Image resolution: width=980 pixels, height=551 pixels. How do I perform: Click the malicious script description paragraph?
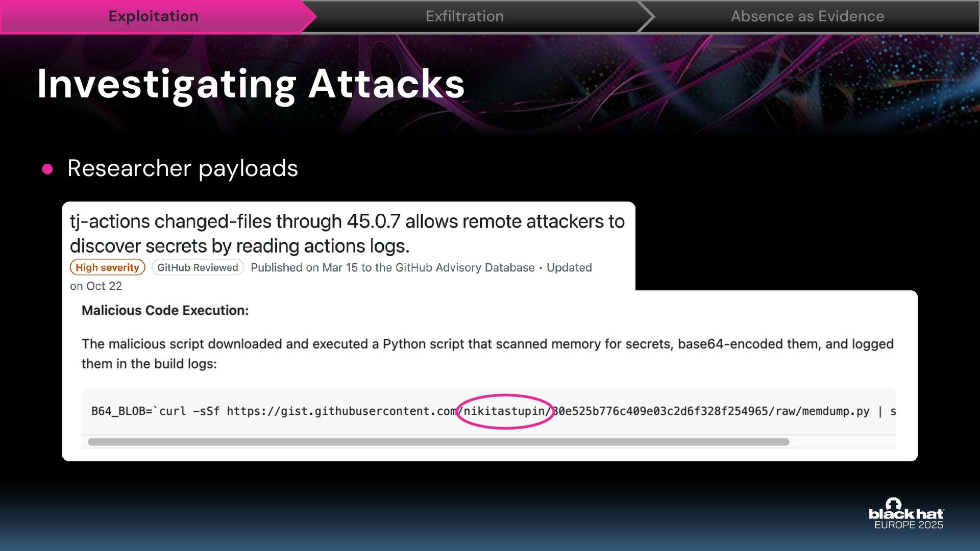click(487, 353)
